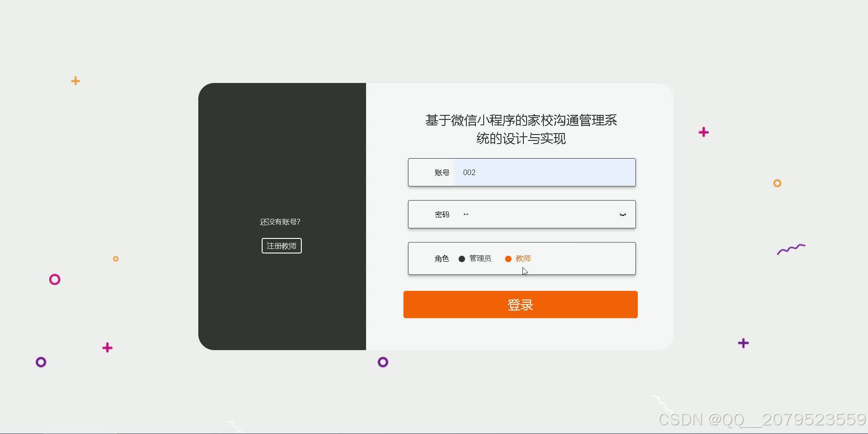Select the 教师 role radio button
868x434 pixels.
(x=508, y=259)
